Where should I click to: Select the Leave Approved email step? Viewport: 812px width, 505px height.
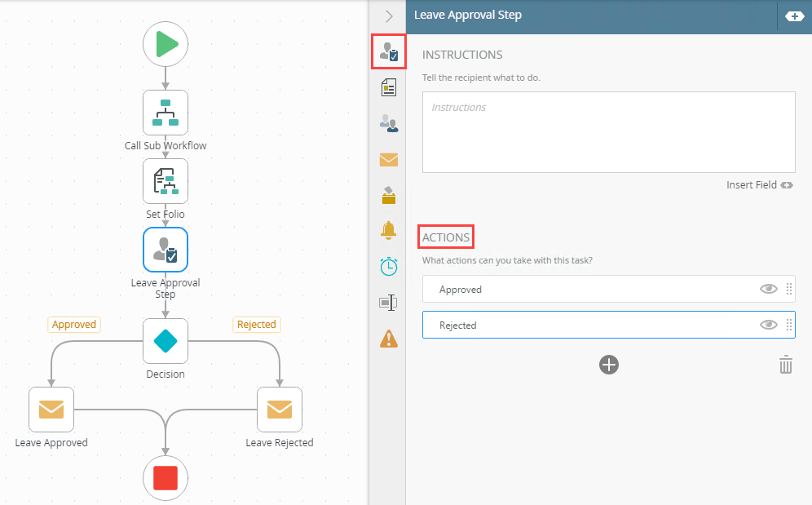(x=51, y=410)
